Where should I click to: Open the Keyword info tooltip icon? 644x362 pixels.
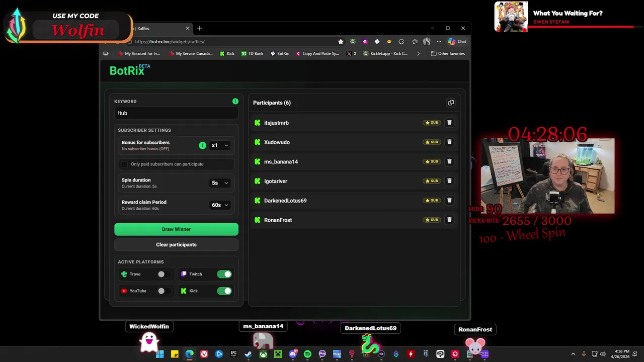235,101
